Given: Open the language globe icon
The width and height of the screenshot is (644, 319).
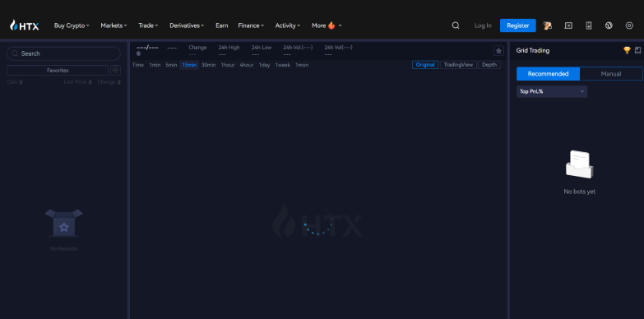Looking at the screenshot, I should (x=609, y=25).
